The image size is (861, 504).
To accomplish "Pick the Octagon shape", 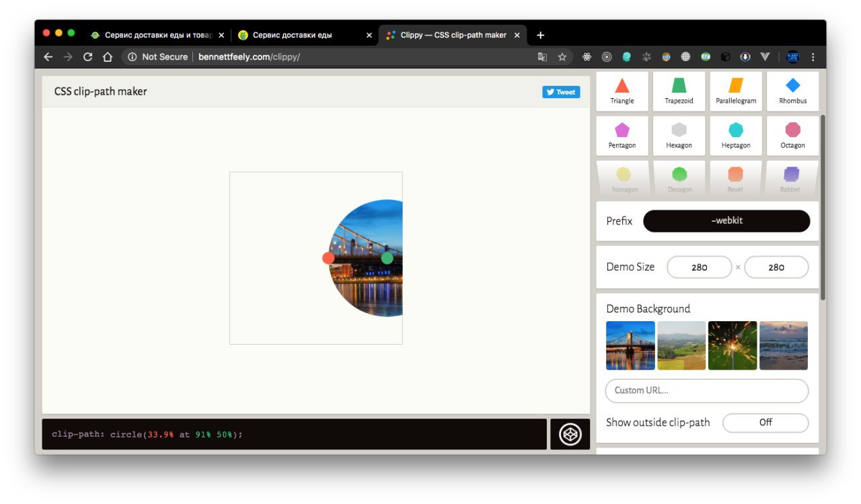I will pos(792,136).
